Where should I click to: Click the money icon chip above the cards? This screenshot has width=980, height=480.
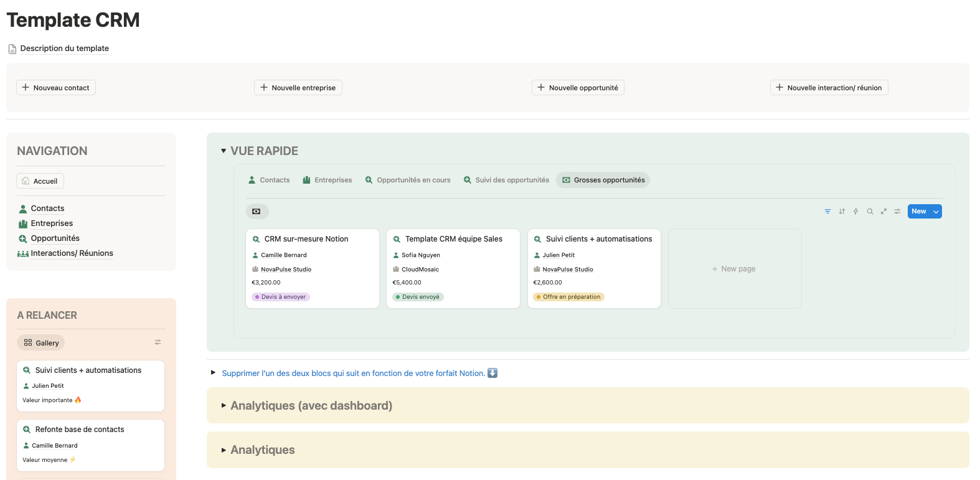257,212
